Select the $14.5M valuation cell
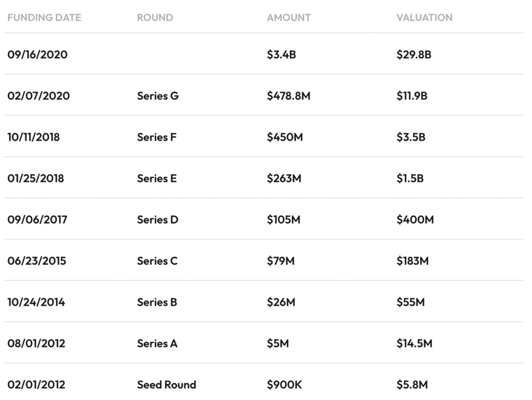 pyautogui.click(x=414, y=343)
